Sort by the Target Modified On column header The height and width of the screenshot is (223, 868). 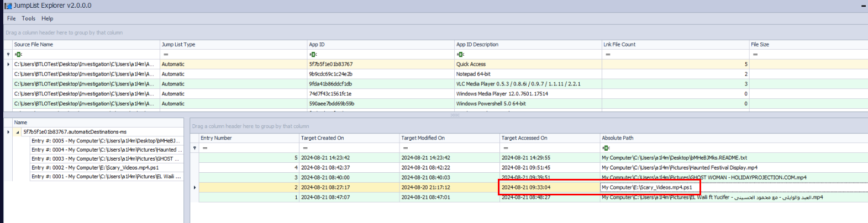423,138
